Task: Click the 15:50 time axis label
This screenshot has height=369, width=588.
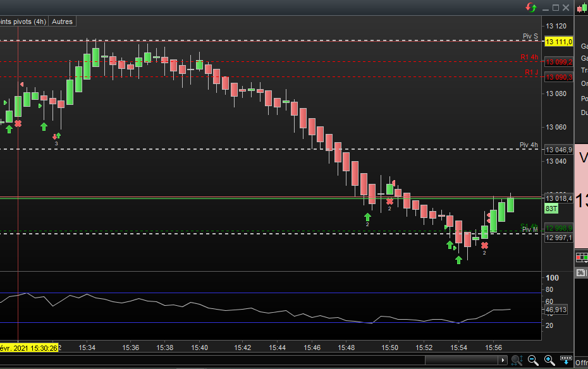Action: tap(390, 348)
